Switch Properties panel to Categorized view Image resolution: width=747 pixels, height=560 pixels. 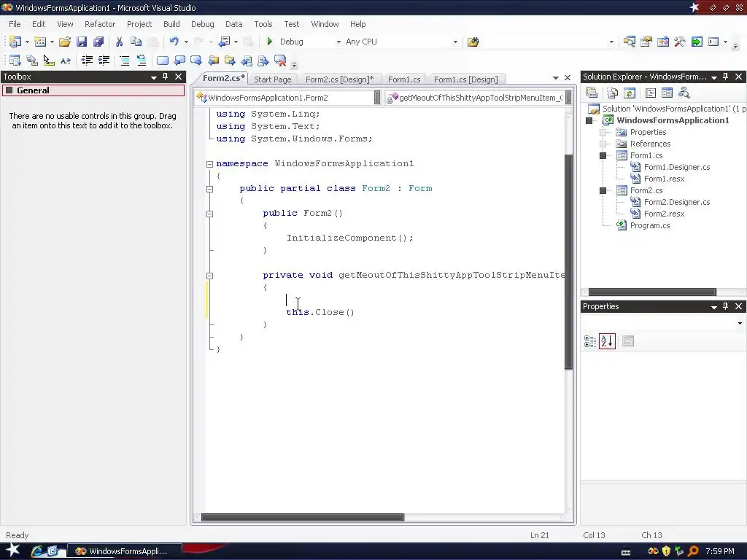[590, 341]
